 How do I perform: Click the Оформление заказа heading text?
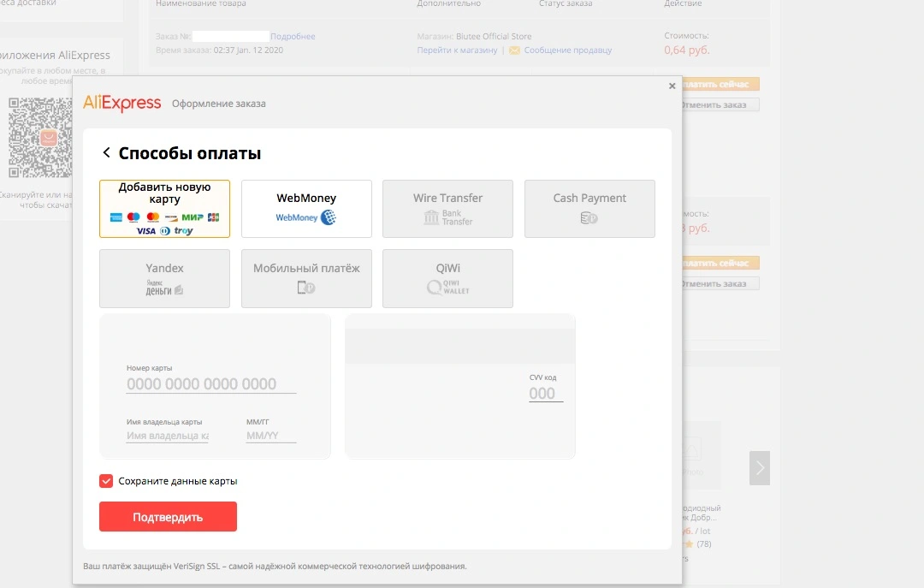tap(219, 104)
